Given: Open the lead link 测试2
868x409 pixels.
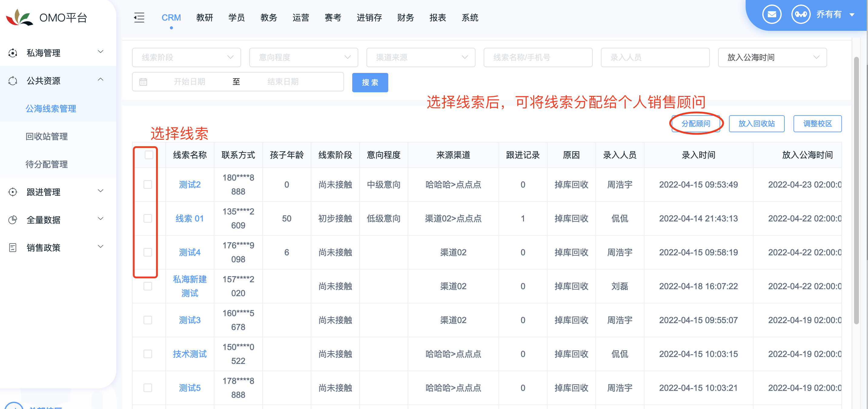Looking at the screenshot, I should coord(190,185).
